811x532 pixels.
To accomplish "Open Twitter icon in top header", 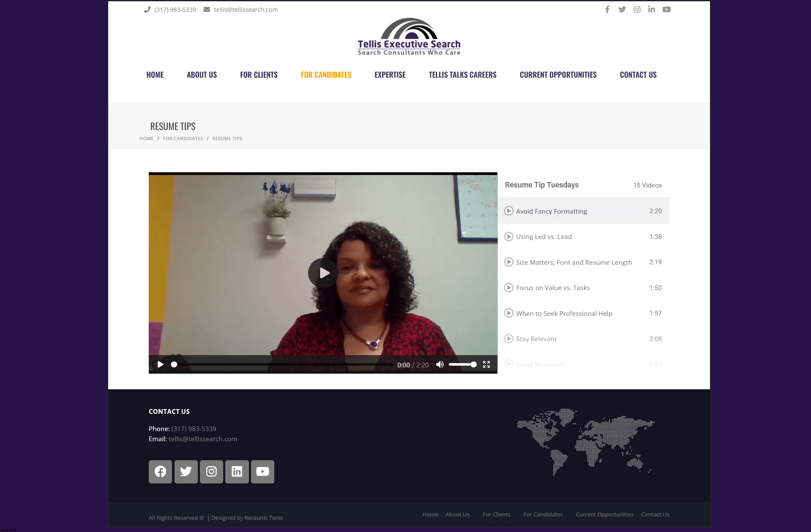I will point(622,9).
